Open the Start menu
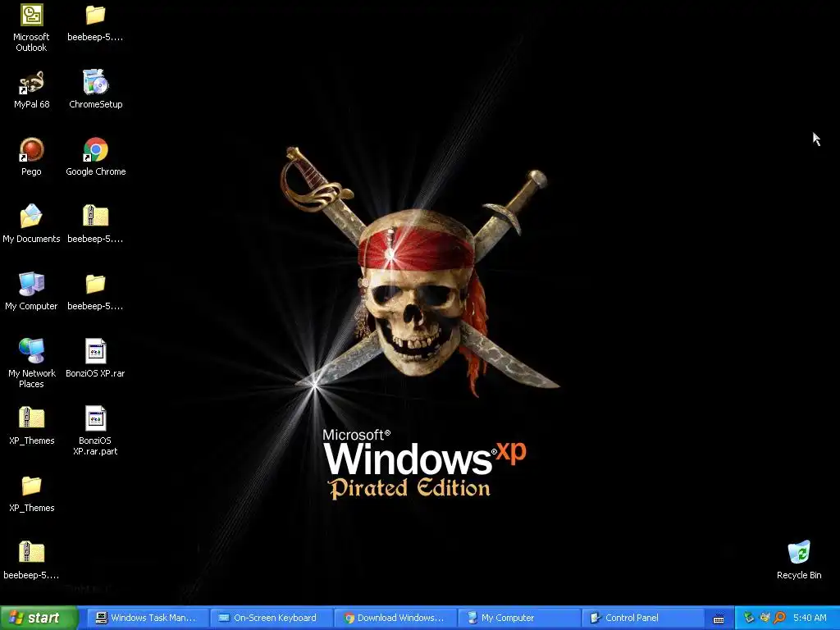 [39, 618]
